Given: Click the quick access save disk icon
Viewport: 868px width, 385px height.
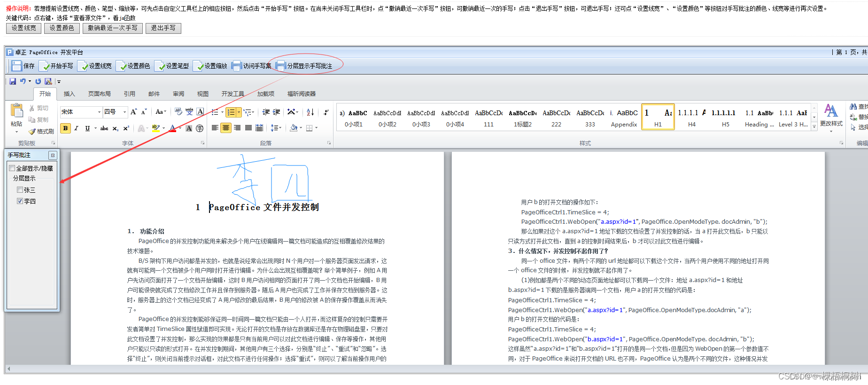Looking at the screenshot, I should point(13,81).
